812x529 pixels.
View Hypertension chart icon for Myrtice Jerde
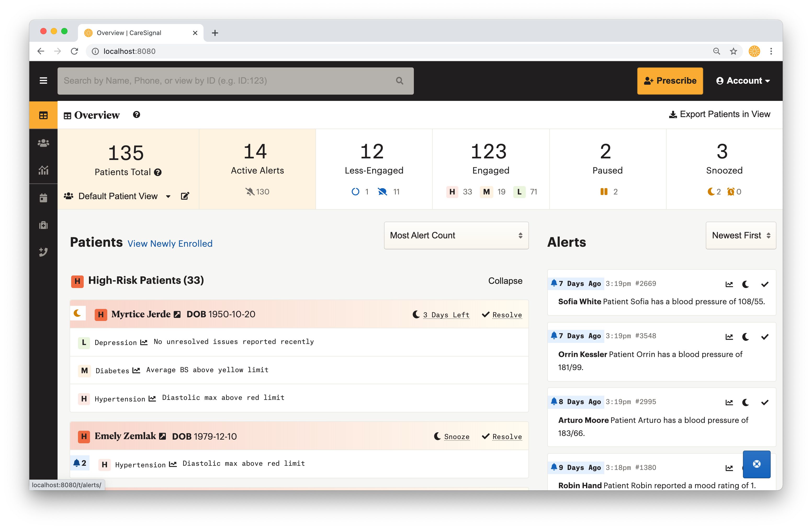pyautogui.click(x=152, y=398)
